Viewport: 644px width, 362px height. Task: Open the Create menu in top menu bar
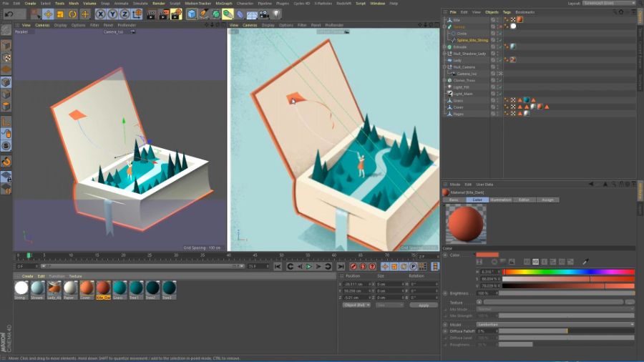tap(30, 4)
